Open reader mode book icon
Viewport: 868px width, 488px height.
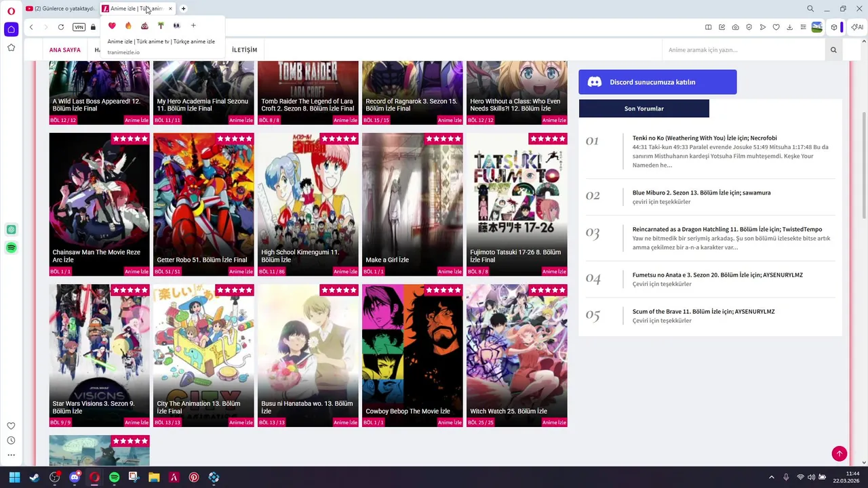[x=708, y=27]
